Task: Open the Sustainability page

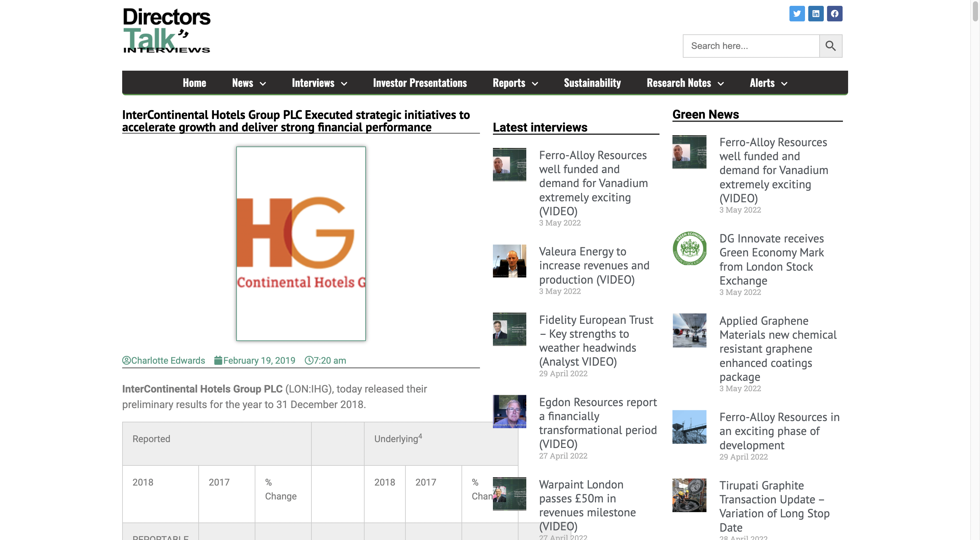Action: (x=592, y=83)
